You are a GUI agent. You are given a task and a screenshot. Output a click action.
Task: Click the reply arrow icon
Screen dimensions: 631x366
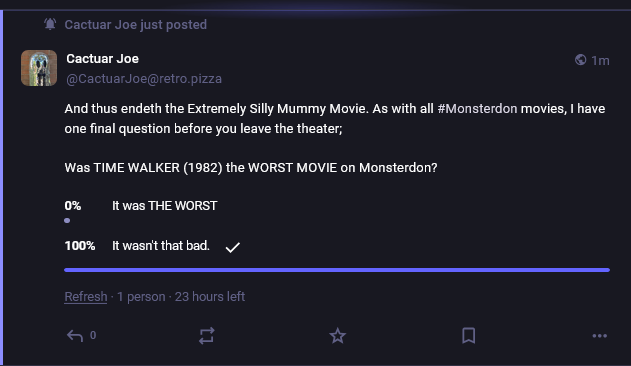75,335
